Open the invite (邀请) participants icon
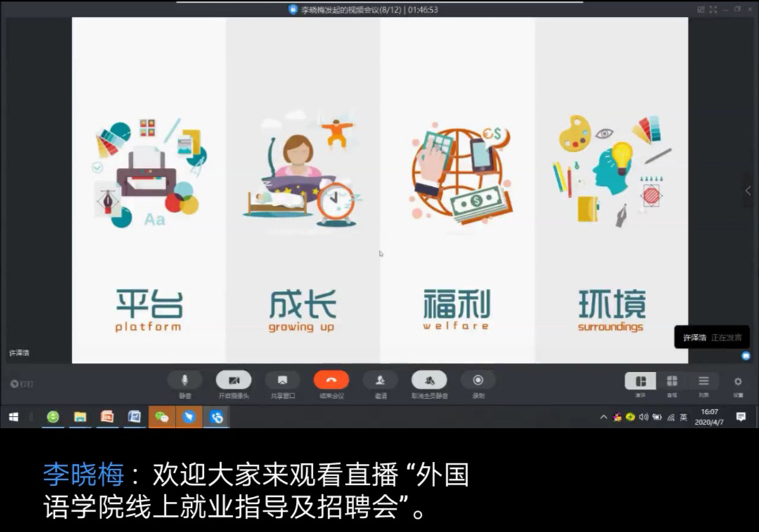Viewport: 759px width, 532px height. (x=380, y=380)
